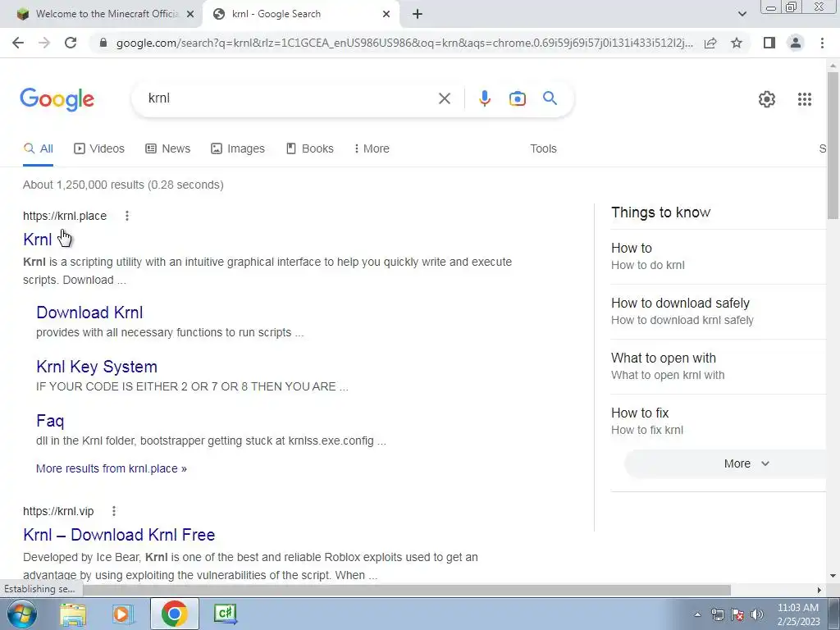
Task: Open the Windows Start menu
Action: (22, 614)
